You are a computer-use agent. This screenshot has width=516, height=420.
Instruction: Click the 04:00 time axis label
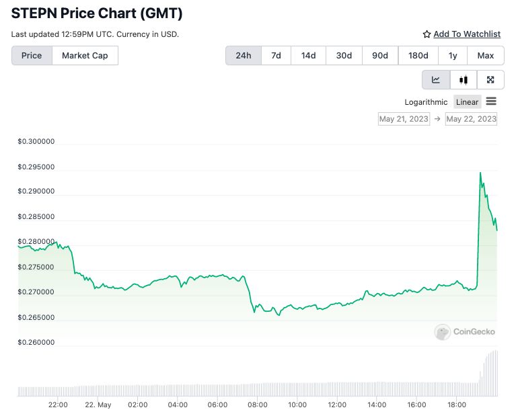pos(178,405)
